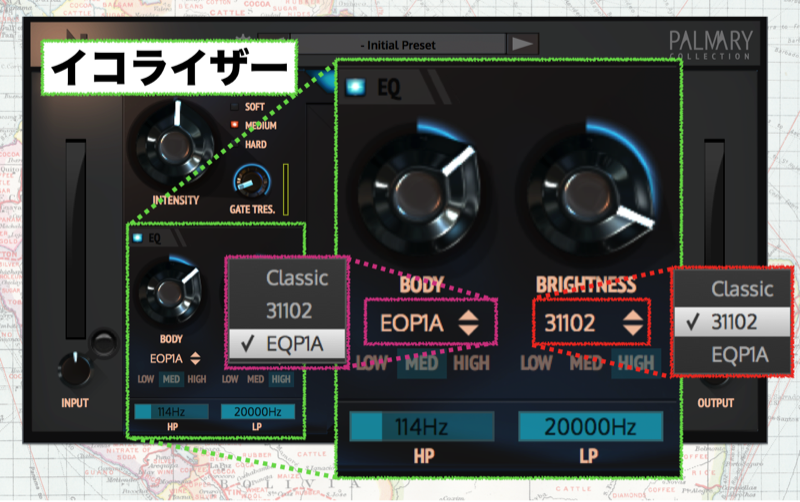Choose 31102 in the Body popup menu

[287, 311]
